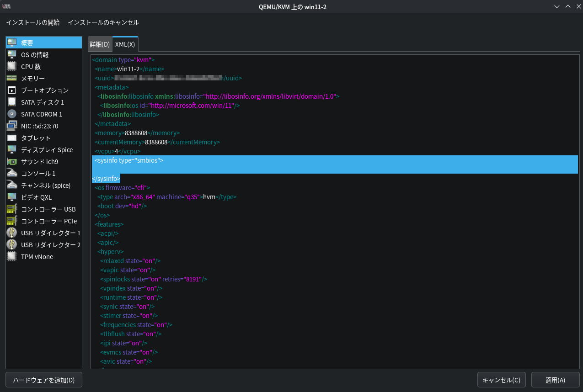This screenshot has height=392, width=583.
Task: Click the domain type="kvm" line
Action: pos(123,60)
